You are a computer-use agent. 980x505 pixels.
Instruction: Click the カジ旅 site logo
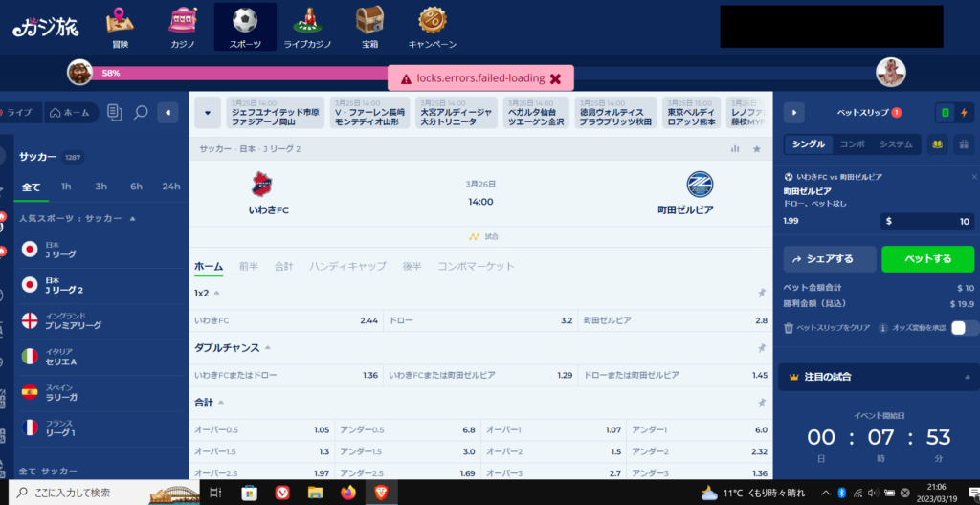tap(46, 26)
